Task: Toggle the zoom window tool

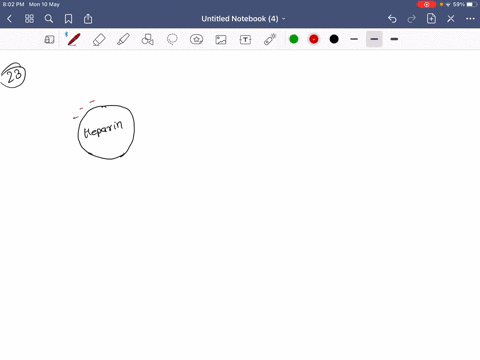Action: (x=49, y=40)
